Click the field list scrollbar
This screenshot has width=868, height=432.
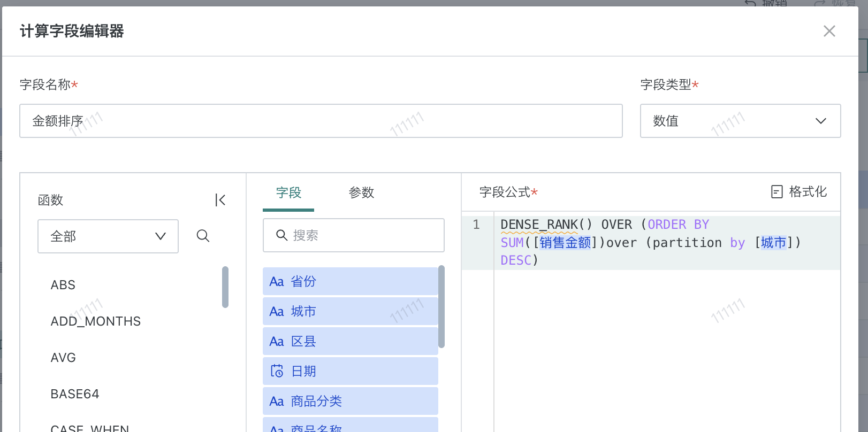(x=441, y=306)
